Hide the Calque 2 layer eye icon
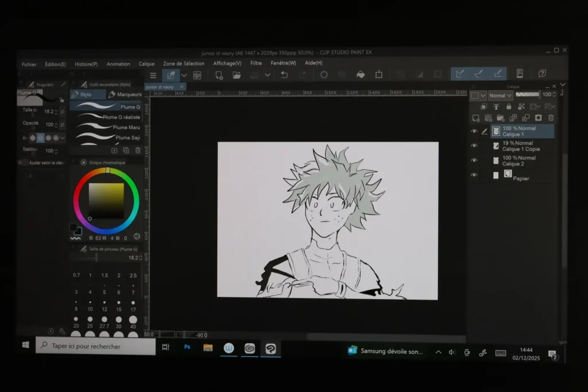The width and height of the screenshot is (588, 392). coord(474,160)
